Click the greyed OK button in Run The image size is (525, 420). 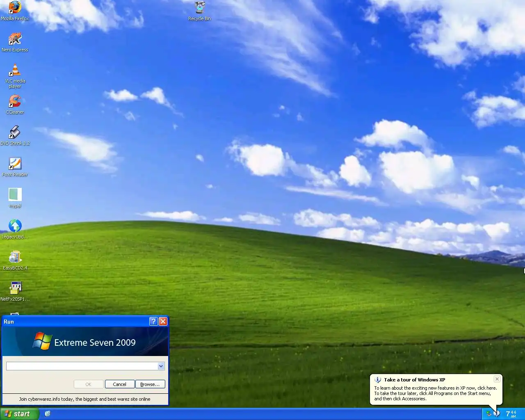(88, 384)
